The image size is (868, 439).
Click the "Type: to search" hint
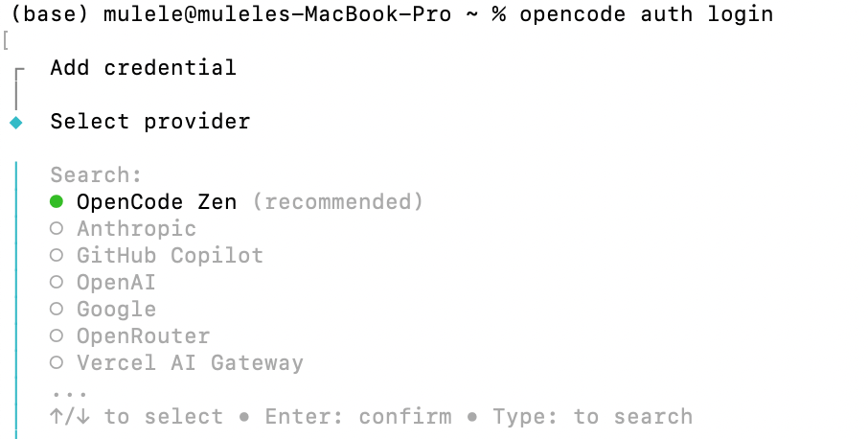click(592, 416)
